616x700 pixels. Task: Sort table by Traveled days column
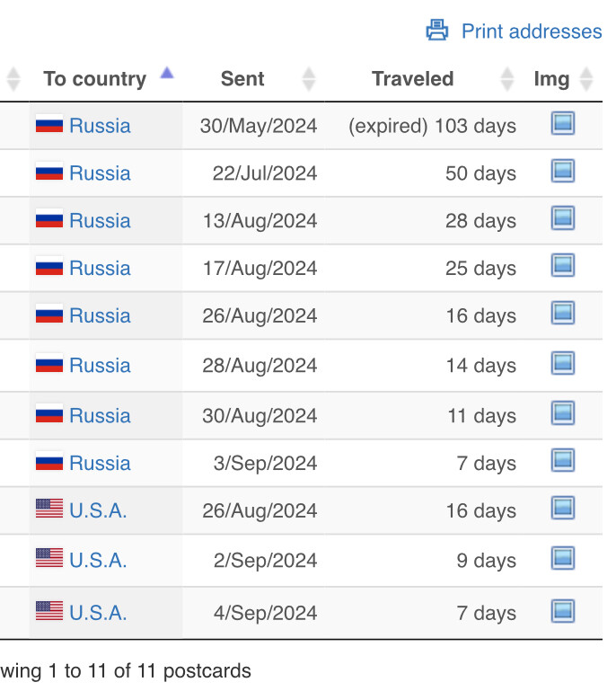[x=412, y=79]
